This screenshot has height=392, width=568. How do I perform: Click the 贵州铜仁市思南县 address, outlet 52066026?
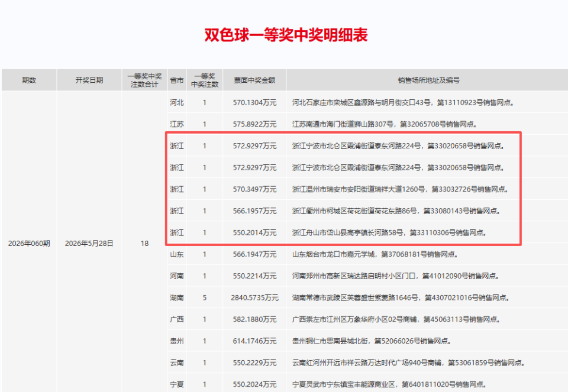click(372, 341)
